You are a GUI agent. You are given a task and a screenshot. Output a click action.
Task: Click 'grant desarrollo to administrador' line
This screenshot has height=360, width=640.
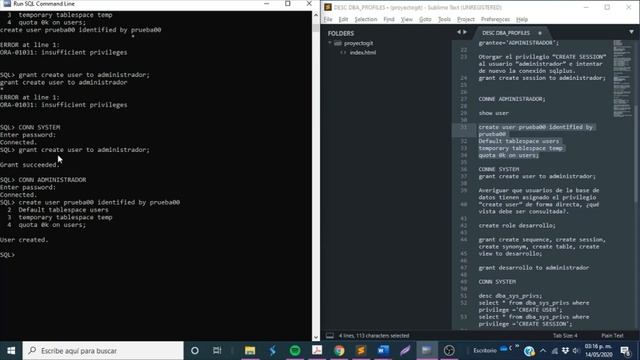click(x=534, y=268)
